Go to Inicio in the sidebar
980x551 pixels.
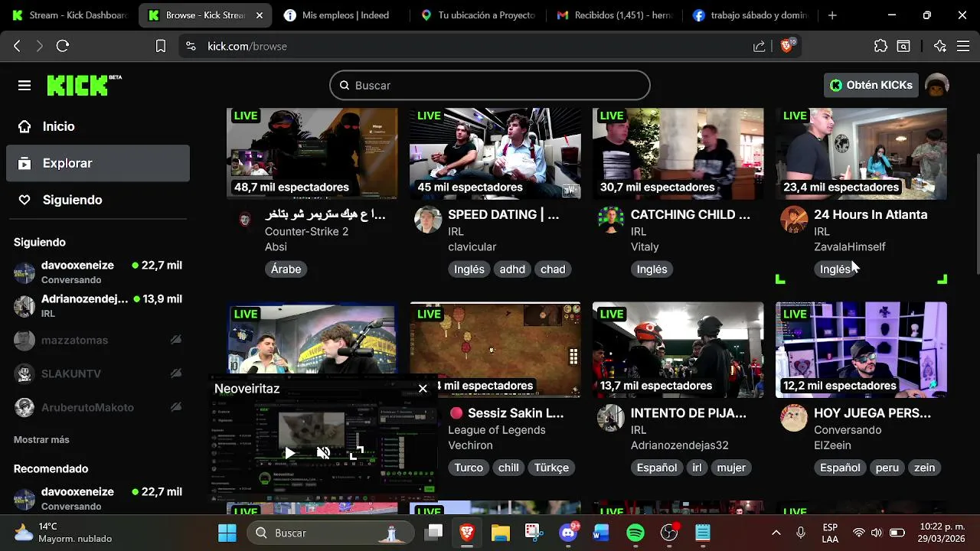tap(98, 126)
